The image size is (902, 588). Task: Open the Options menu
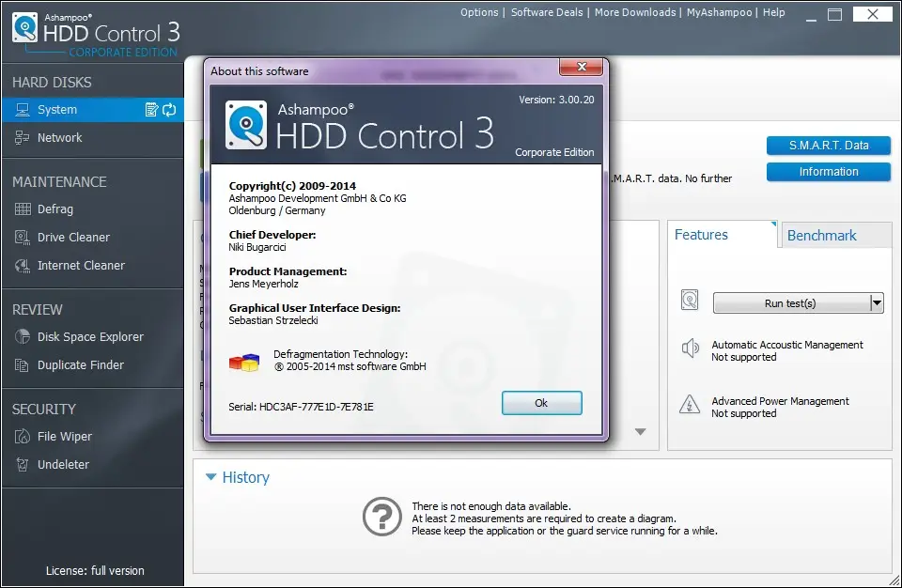tap(479, 12)
